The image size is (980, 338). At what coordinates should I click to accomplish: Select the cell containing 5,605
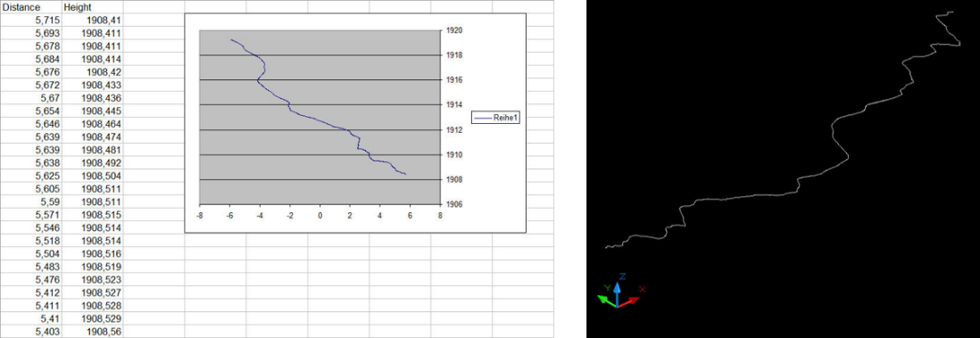coord(31,189)
